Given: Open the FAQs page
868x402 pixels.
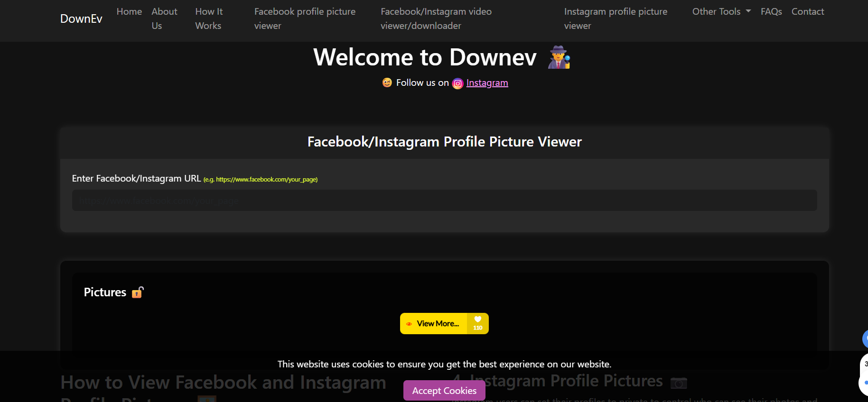Looking at the screenshot, I should (x=771, y=11).
